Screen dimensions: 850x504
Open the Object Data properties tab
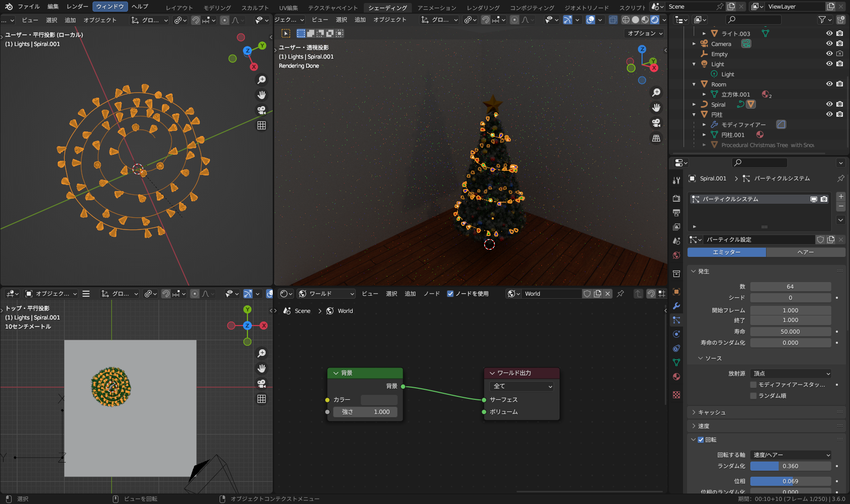tap(676, 362)
